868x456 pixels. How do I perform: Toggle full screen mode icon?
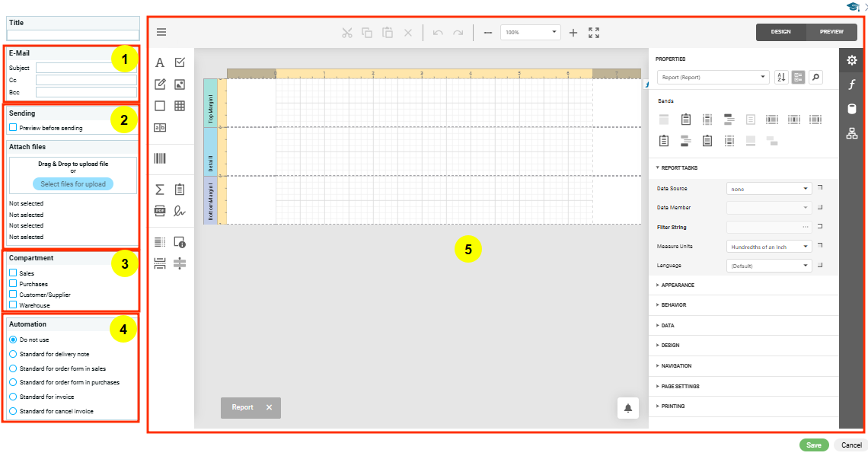[x=594, y=33]
